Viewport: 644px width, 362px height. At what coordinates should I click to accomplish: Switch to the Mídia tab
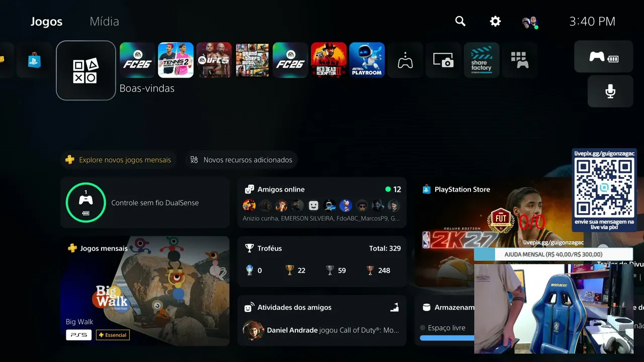(104, 22)
